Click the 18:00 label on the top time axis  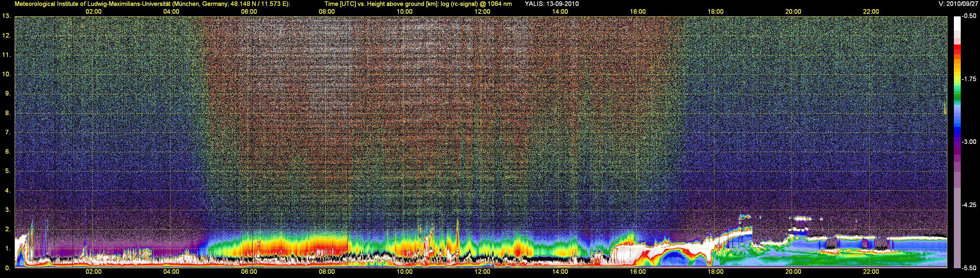(715, 12)
